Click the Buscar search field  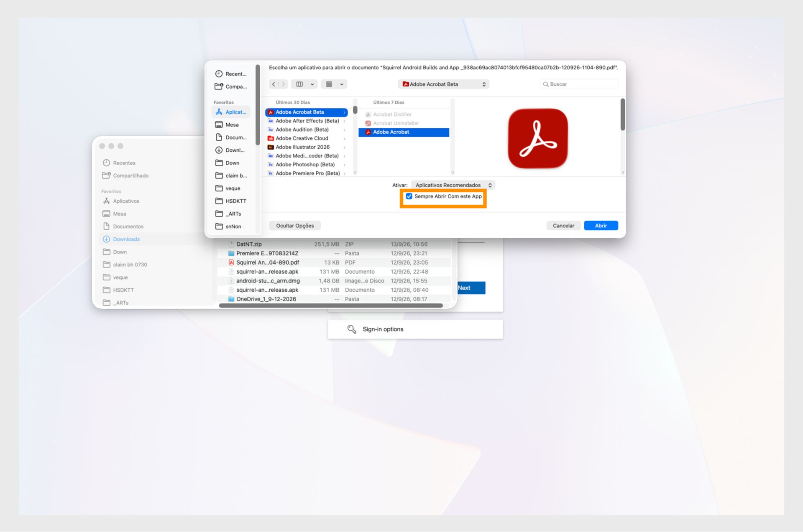click(x=579, y=84)
